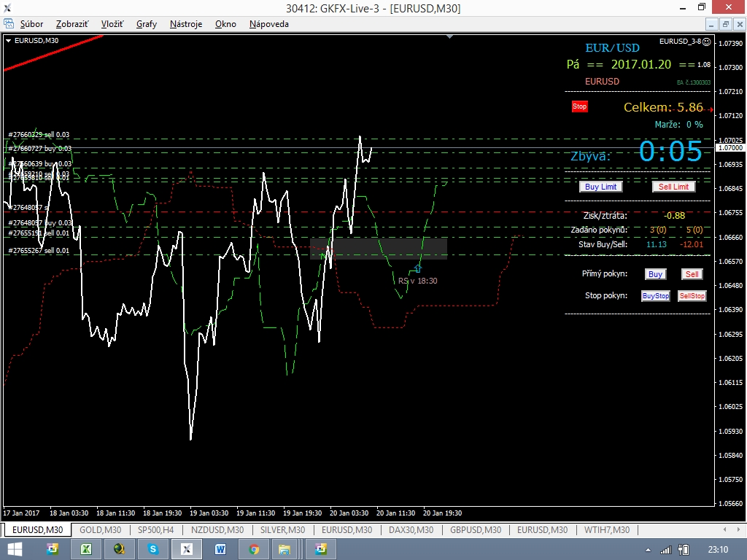Click the expert advisor smiley face icon
The width and height of the screenshot is (747, 560).
[706, 42]
